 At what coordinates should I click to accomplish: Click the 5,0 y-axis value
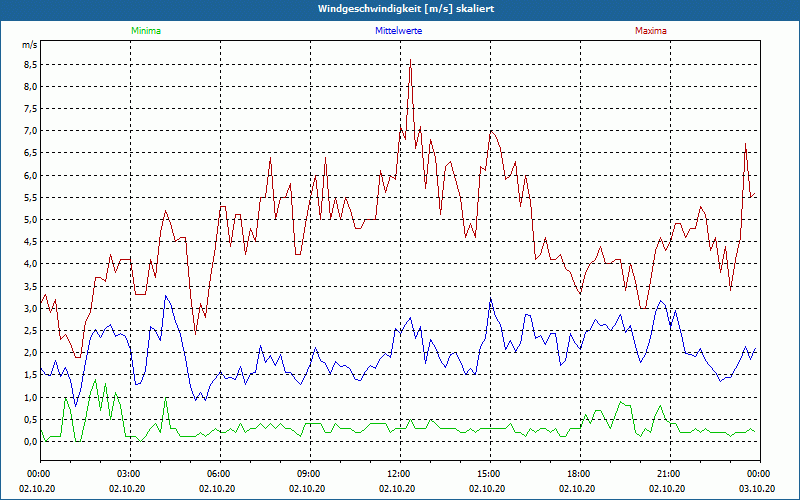[30, 220]
